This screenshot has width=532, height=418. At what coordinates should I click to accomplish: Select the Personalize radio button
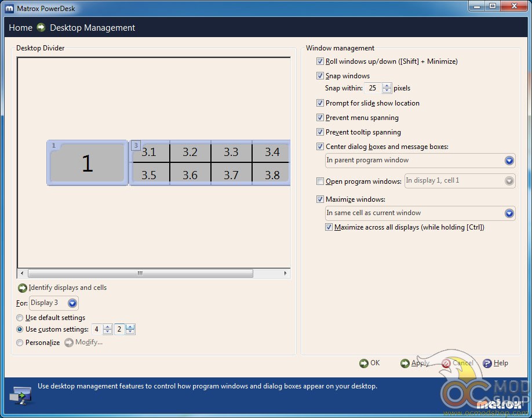tap(20, 343)
